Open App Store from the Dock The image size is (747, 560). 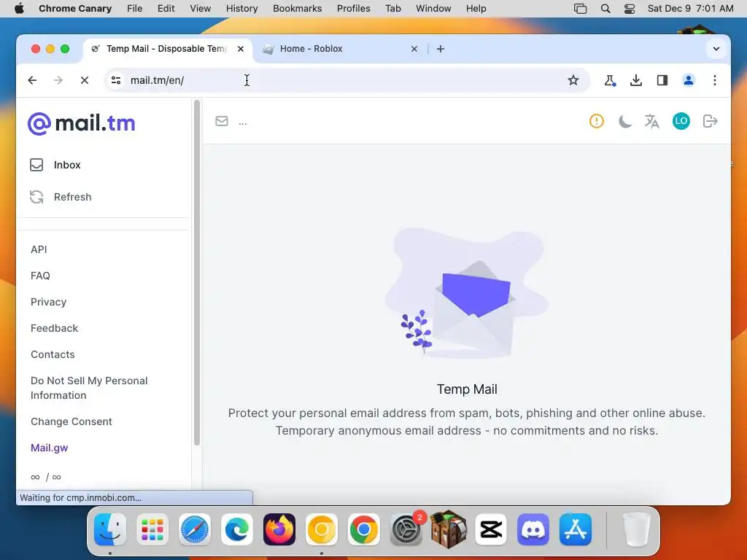576,529
